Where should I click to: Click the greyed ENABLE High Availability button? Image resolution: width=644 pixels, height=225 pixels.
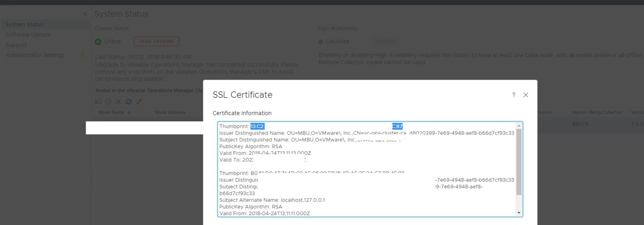(385, 41)
